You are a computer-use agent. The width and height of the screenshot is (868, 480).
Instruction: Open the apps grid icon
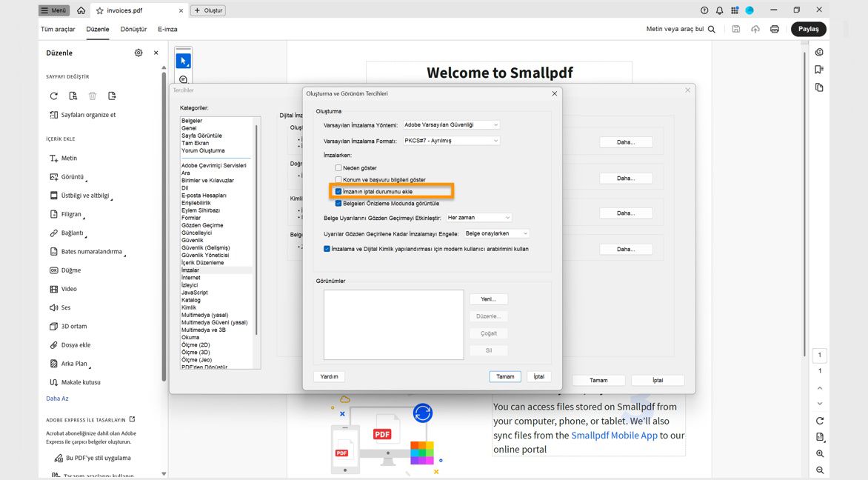click(x=734, y=10)
